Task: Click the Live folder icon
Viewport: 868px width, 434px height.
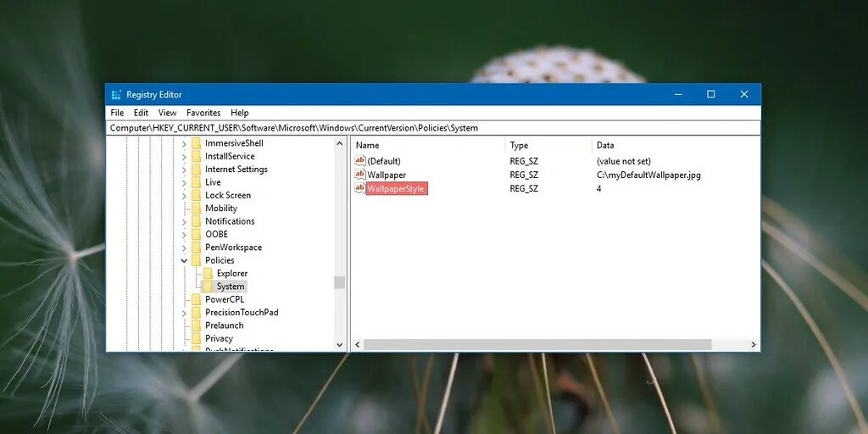Action: [196, 183]
